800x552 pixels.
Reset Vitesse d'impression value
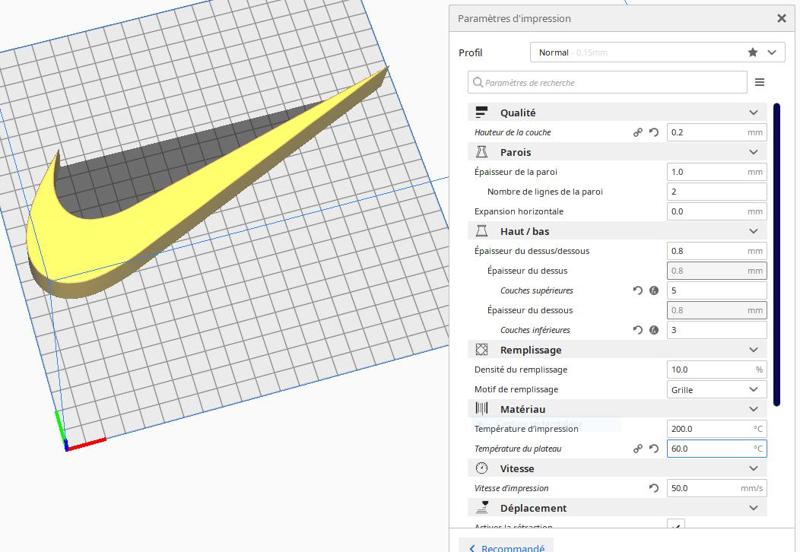pos(654,488)
